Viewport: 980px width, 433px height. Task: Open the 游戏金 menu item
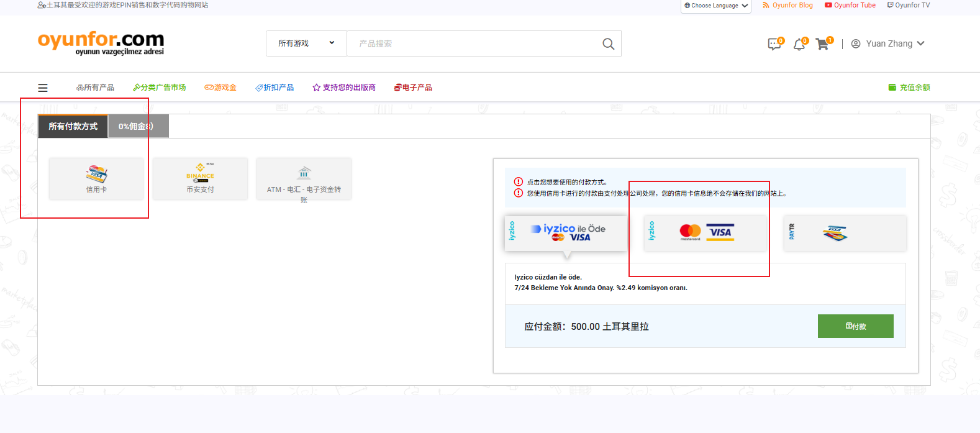(x=220, y=88)
